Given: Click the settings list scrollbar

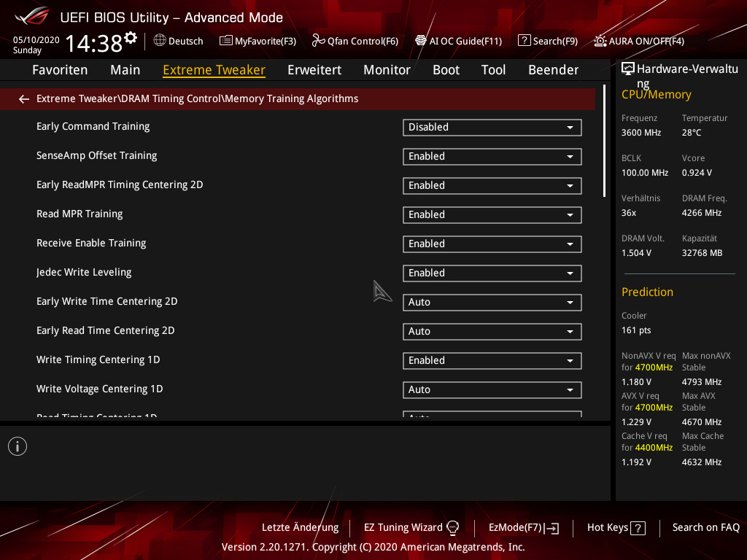Looking at the screenshot, I should (604, 141).
